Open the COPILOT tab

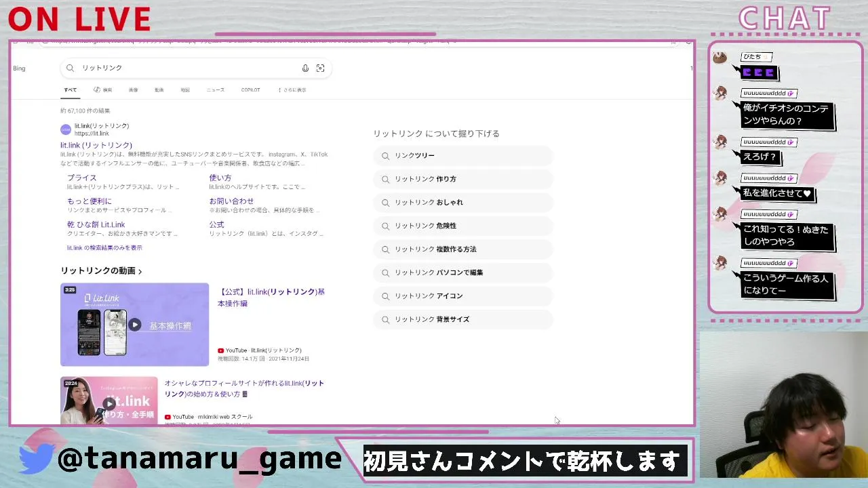pyautogui.click(x=250, y=89)
